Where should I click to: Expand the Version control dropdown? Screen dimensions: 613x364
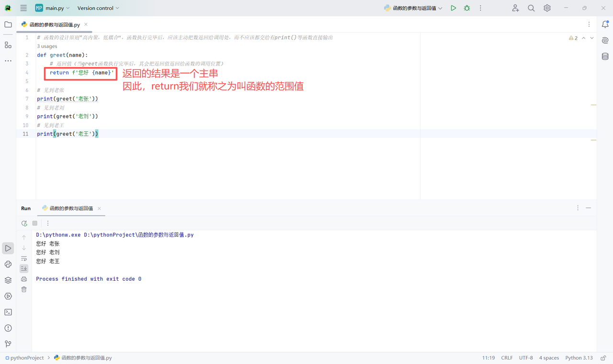pyautogui.click(x=98, y=8)
